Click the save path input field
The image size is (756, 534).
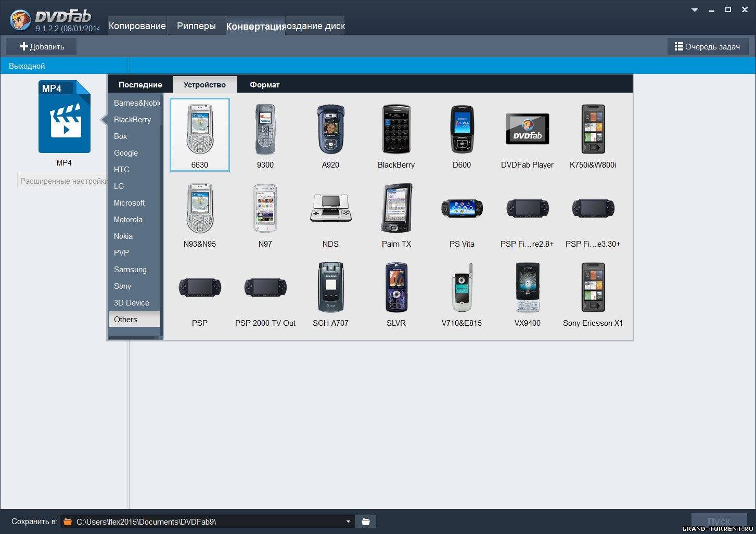click(207, 522)
